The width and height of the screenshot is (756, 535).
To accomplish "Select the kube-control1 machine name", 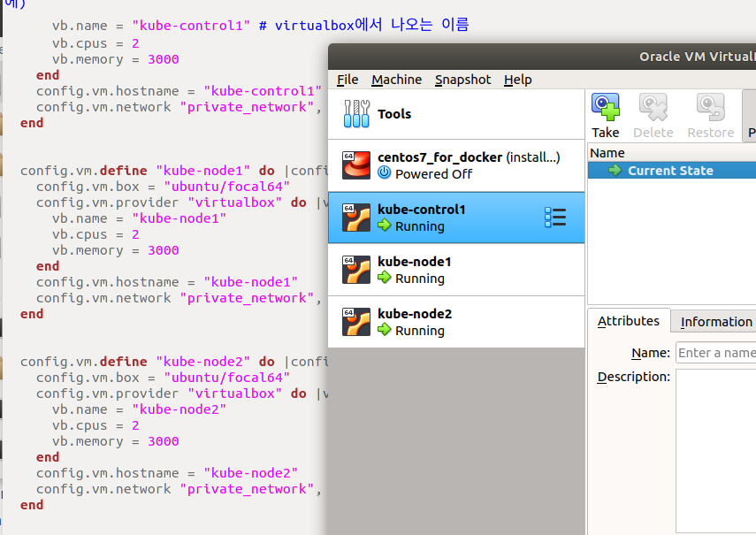I will 422,210.
